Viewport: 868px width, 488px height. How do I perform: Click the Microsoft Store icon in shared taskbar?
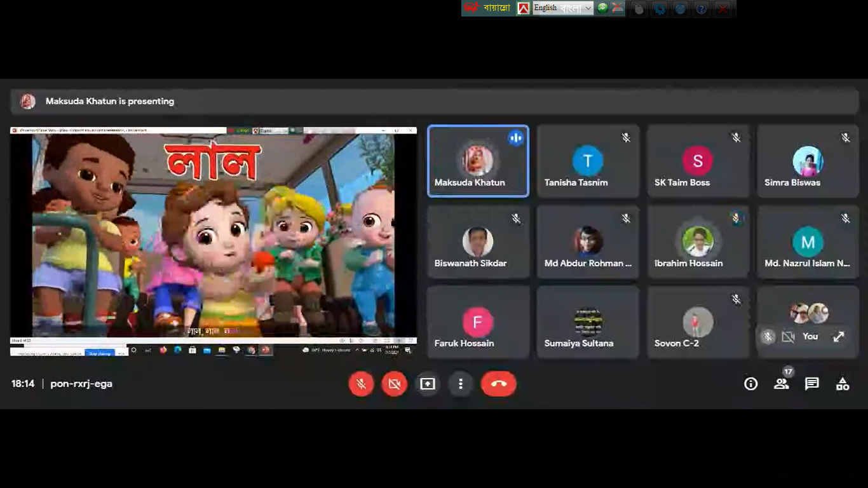tap(192, 349)
